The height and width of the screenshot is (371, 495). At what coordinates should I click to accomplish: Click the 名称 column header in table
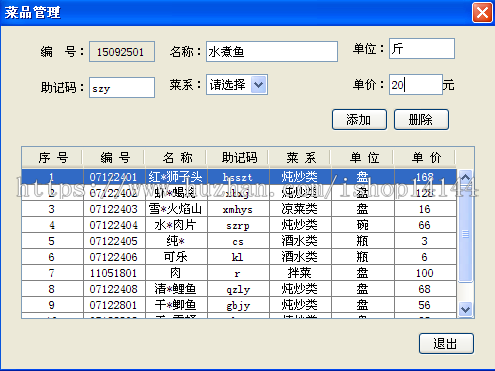pos(176,157)
